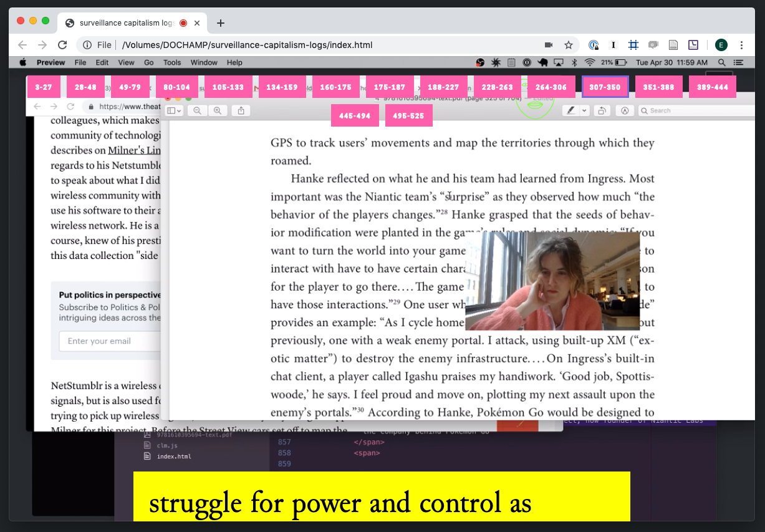Viewport: 765px width, 532px height.
Task: Open the gray chat-bubble extension icon
Action: 653,45
